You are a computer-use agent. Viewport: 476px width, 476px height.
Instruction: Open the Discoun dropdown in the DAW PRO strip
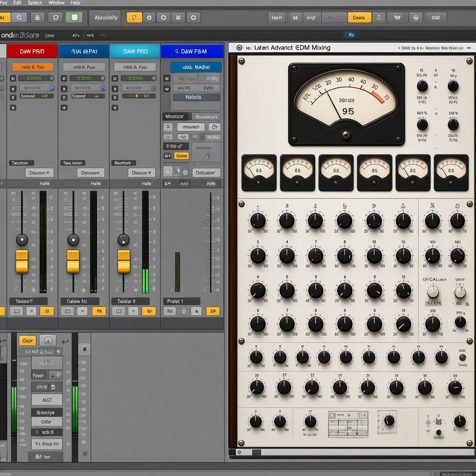click(x=141, y=173)
